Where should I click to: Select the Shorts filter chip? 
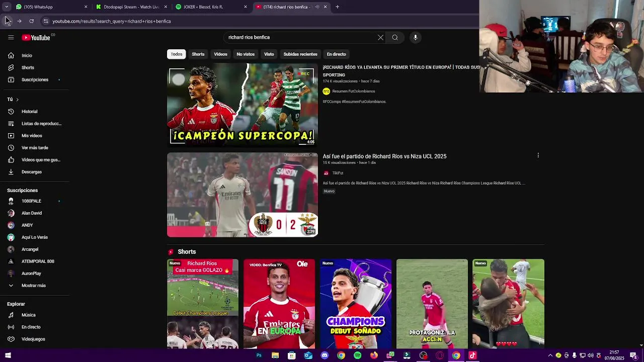pyautogui.click(x=198, y=54)
